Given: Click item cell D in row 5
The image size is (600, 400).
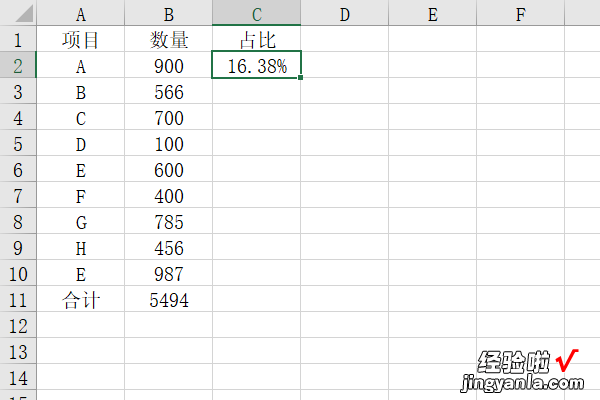Looking at the screenshot, I should pos(80,143).
